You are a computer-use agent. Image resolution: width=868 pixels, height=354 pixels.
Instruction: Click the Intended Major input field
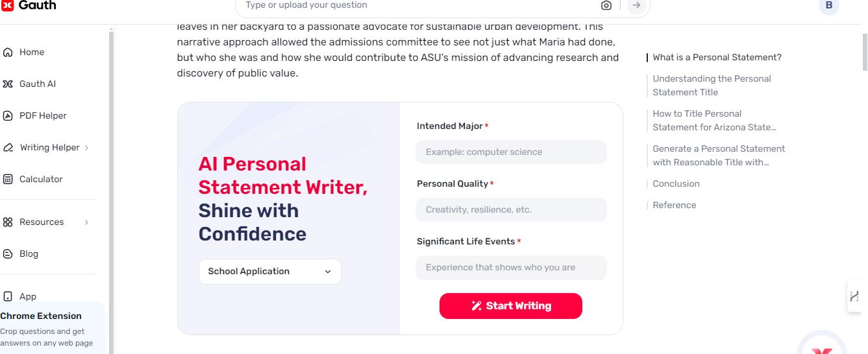pos(511,152)
